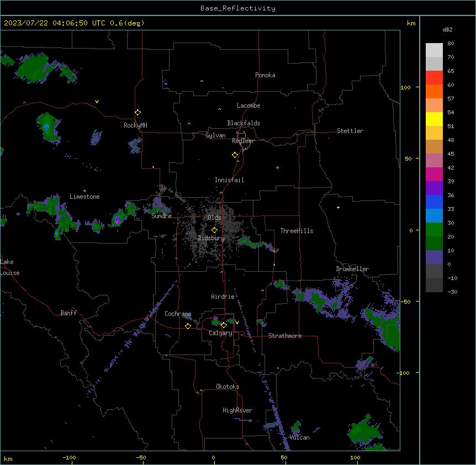The width and height of the screenshot is (476, 465).
Task: Click the Olds label
Action: pyautogui.click(x=214, y=218)
